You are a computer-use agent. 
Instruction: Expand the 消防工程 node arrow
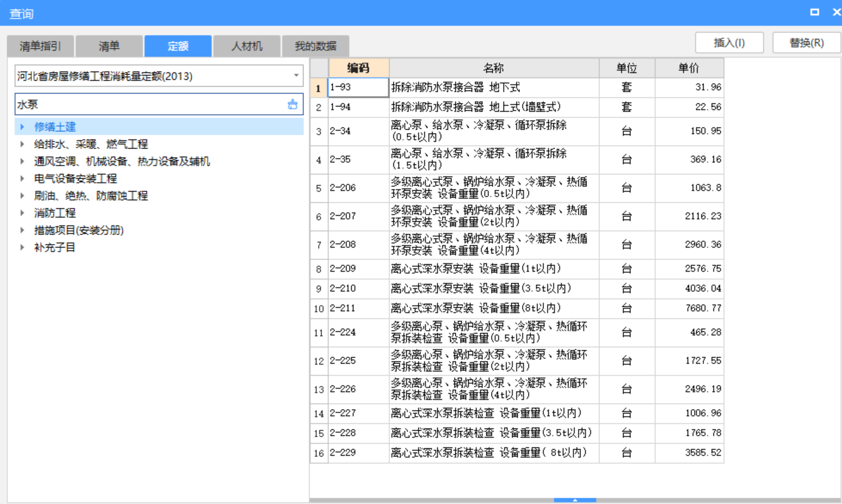22,213
